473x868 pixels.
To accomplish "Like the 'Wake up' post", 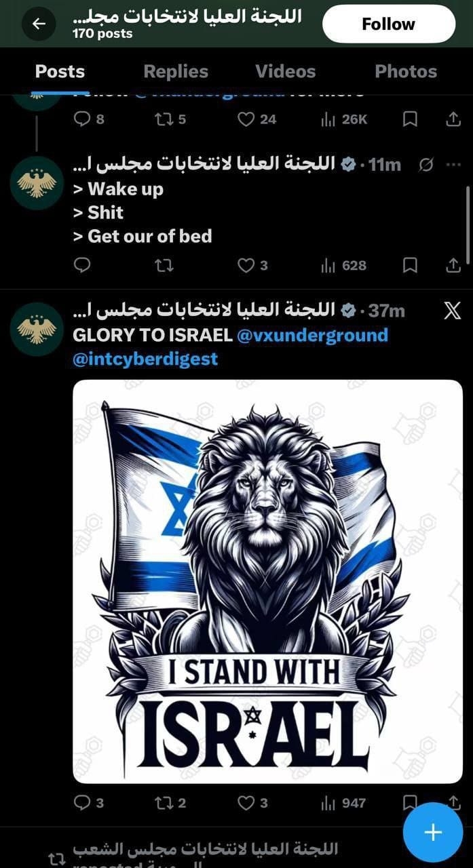I will (252, 265).
